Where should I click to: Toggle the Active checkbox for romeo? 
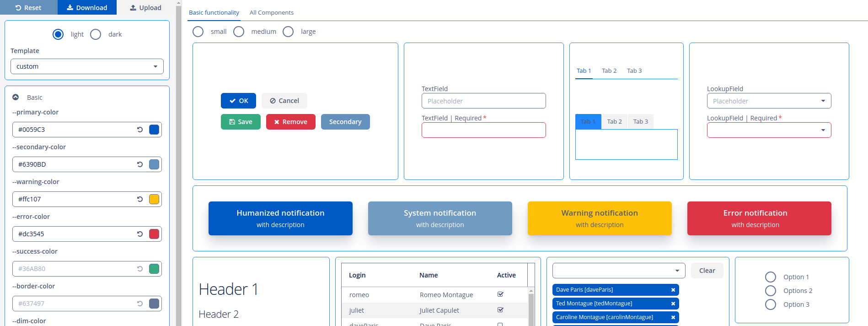pos(500,294)
